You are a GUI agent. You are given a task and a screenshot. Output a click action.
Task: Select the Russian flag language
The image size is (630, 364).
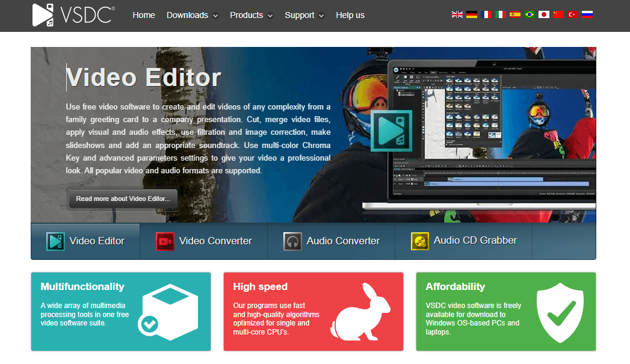coord(587,14)
